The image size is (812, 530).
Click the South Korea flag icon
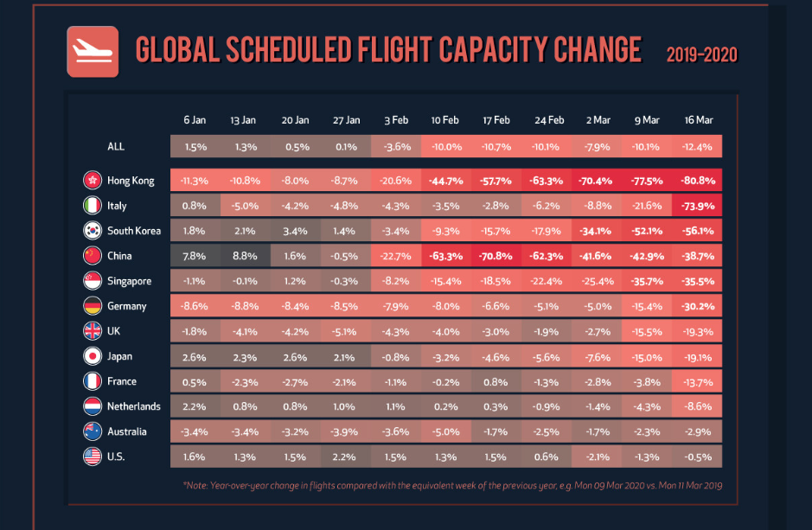click(93, 231)
